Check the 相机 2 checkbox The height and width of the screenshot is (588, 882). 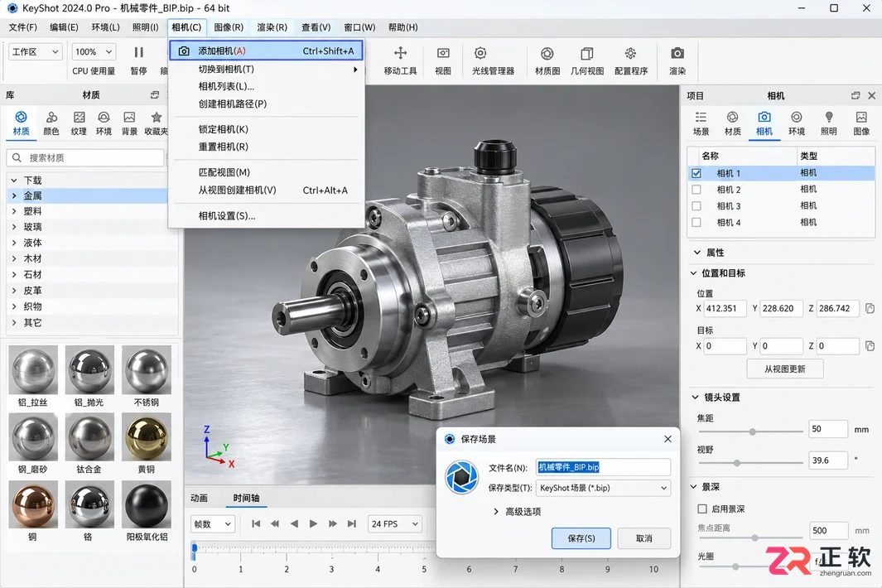[696, 190]
